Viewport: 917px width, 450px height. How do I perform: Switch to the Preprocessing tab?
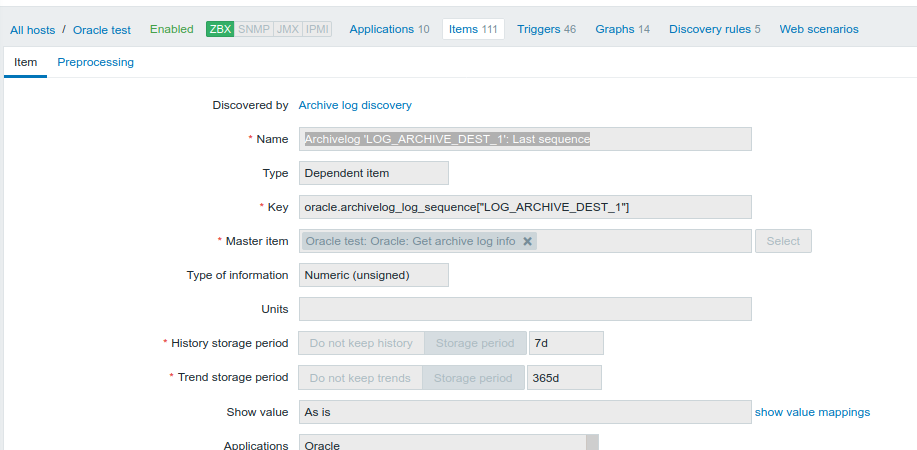tap(95, 62)
